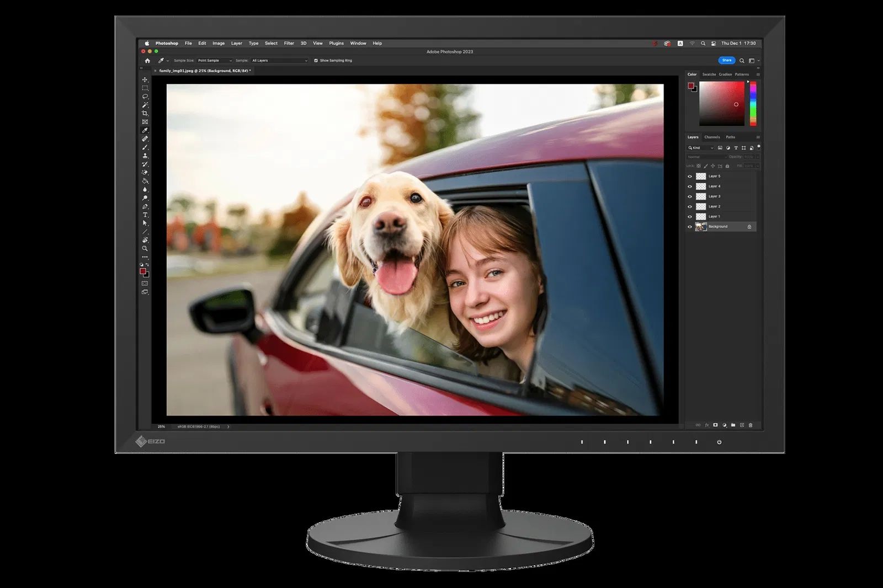
Task: Open the Sample: All Layers dropdown
Action: [279, 61]
